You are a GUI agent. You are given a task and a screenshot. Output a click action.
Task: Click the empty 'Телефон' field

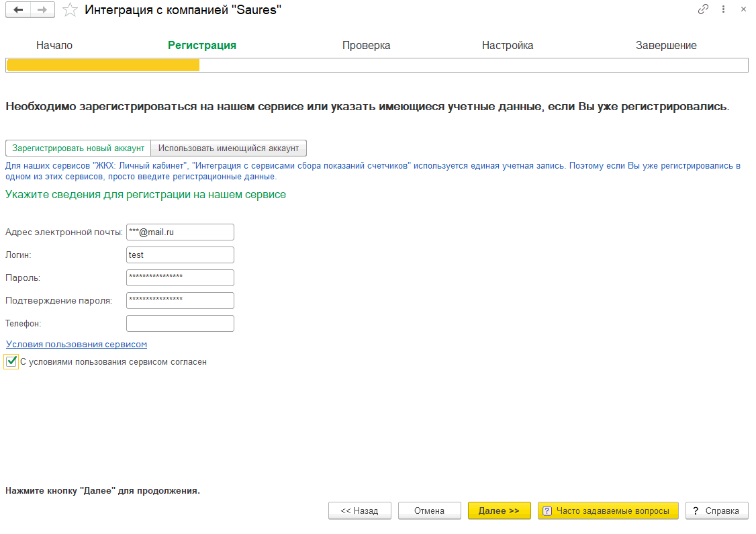coord(181,323)
